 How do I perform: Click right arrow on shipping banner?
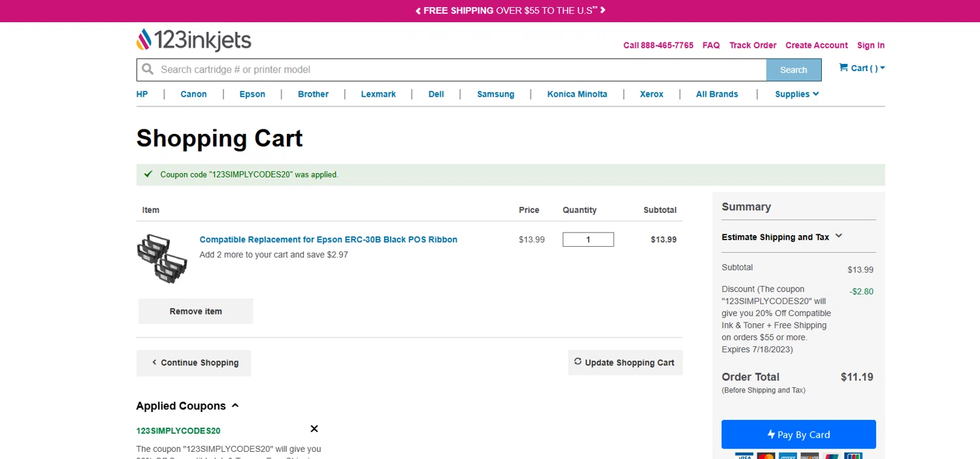pos(603,10)
